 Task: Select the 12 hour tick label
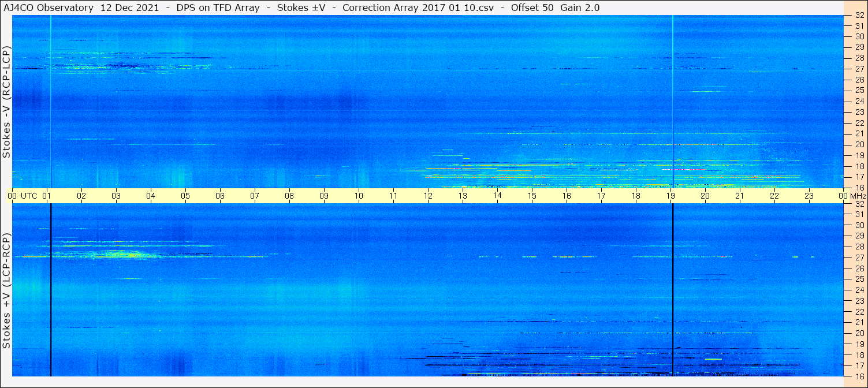(x=429, y=196)
